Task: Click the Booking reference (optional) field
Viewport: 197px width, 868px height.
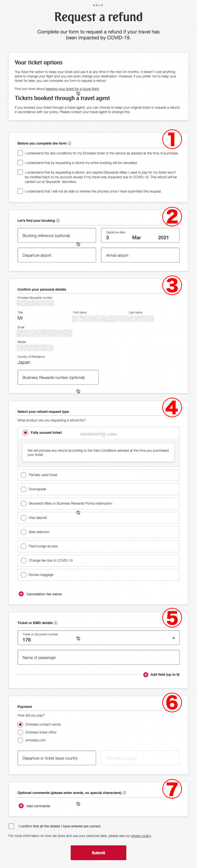Action: pyautogui.click(x=57, y=235)
